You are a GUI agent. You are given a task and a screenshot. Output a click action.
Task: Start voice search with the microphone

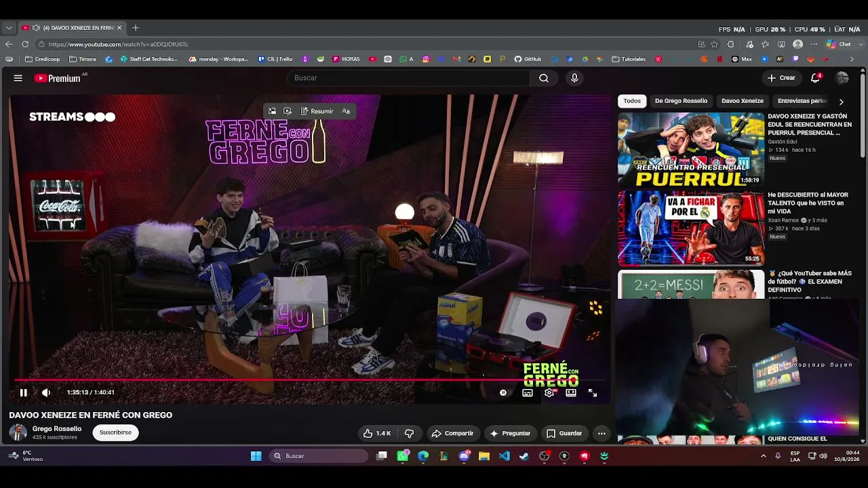(x=574, y=78)
